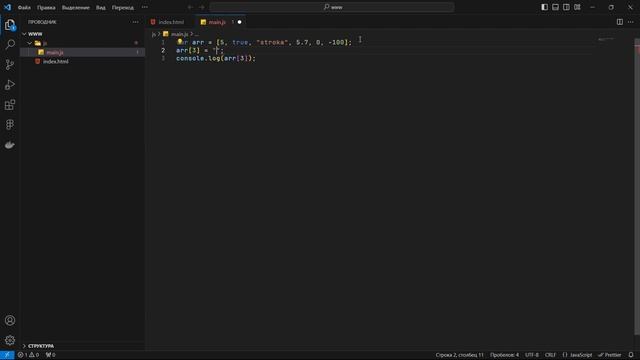This screenshot has height=360, width=640.
Task: Split the editor to the right
Action: point(620,22)
